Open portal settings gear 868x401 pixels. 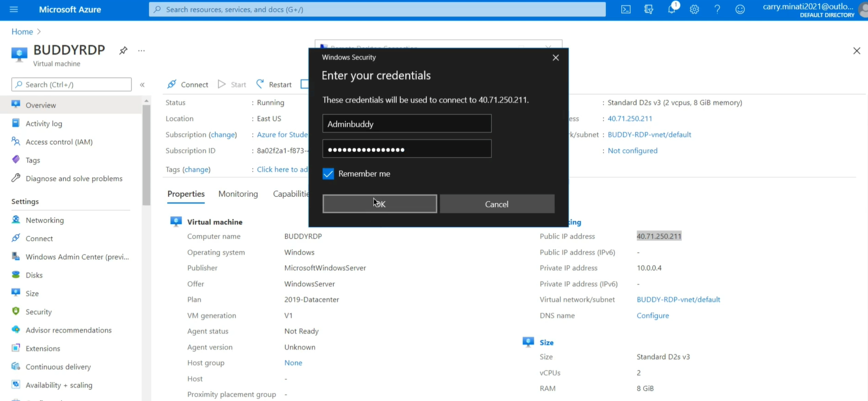coord(694,10)
